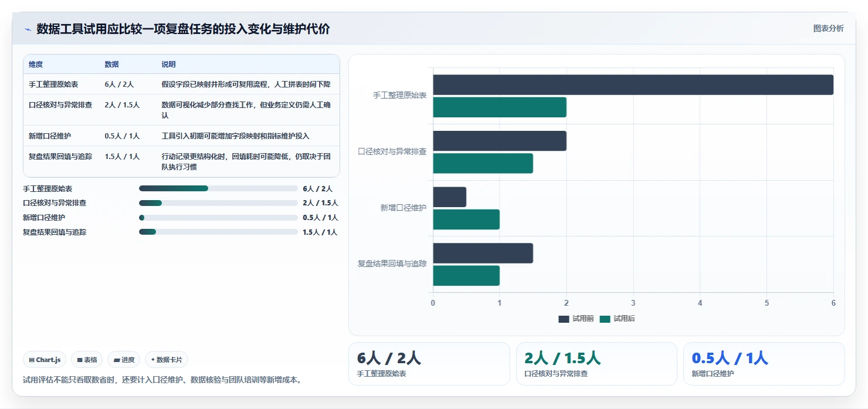Click the dark 试用前 bar for 新增口径维护
The width and height of the screenshot is (868, 409).
[x=449, y=197]
